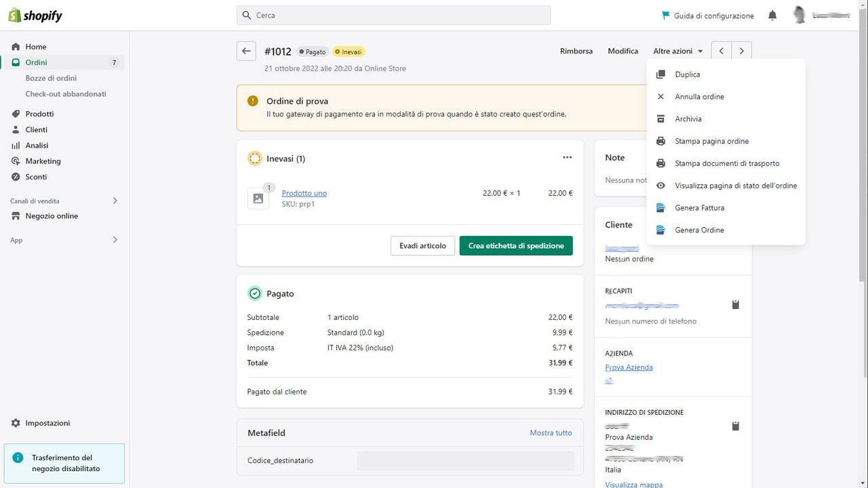Click Visualizza mappa link
Image resolution: width=868 pixels, height=488 pixels.
pos(633,484)
